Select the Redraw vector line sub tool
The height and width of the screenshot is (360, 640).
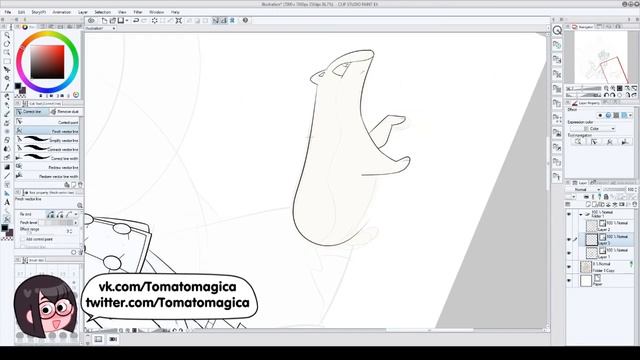[x=47, y=167]
